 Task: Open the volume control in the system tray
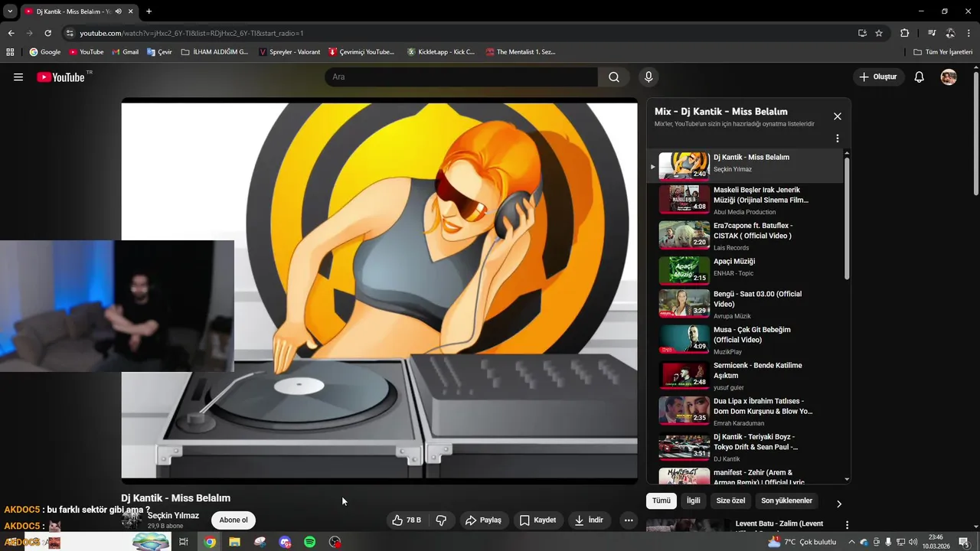point(913,542)
